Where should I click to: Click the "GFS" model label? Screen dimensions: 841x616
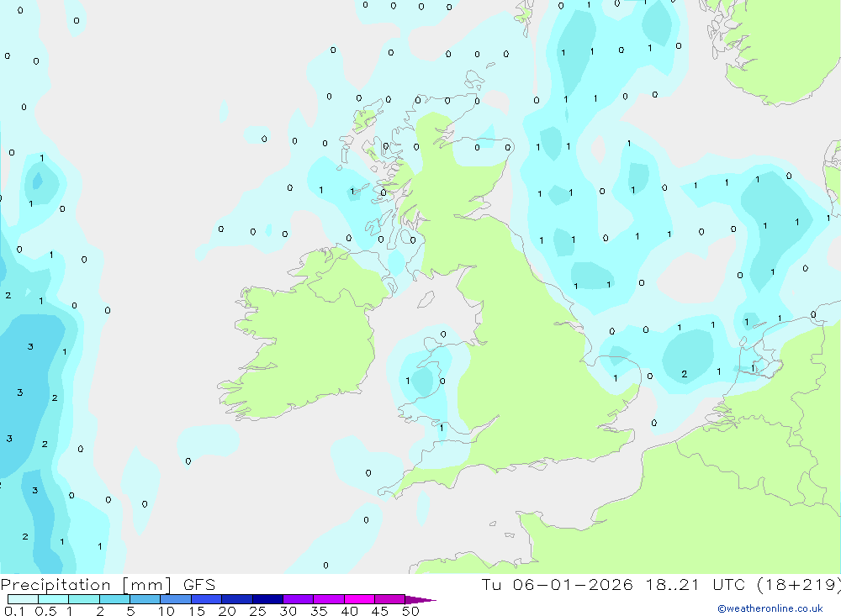click(x=199, y=585)
